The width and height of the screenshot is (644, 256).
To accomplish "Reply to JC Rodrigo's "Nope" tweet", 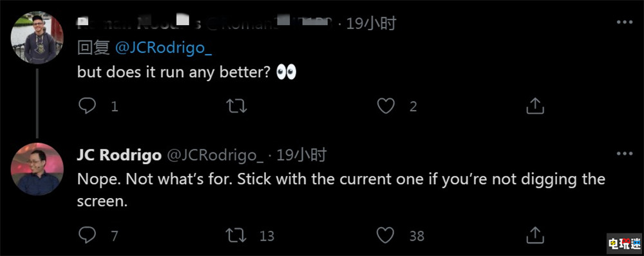I will 87,235.
